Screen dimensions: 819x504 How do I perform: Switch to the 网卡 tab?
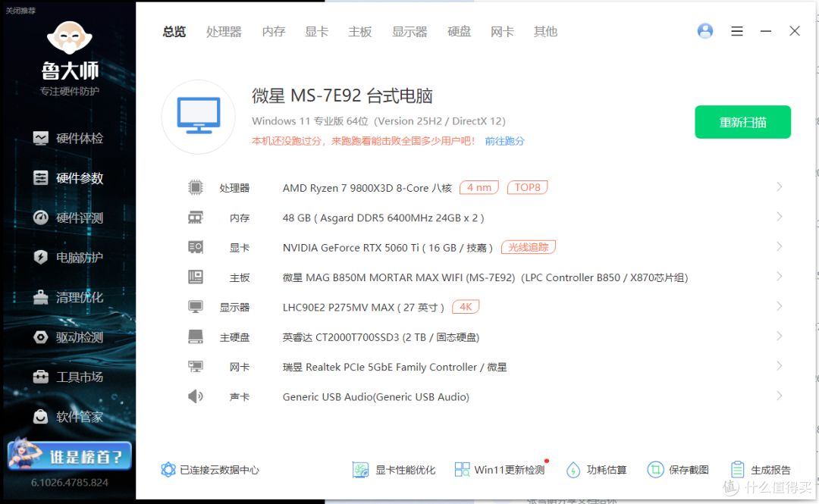[502, 32]
